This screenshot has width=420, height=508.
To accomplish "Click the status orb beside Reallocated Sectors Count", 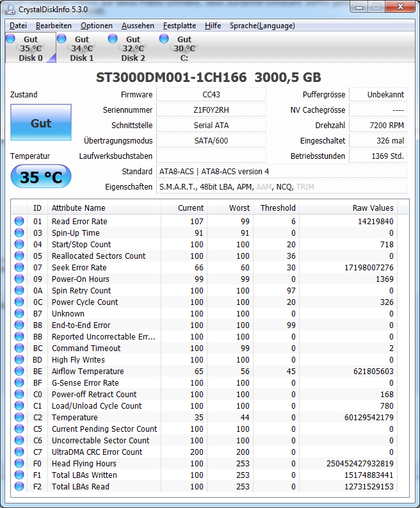I will tap(19, 256).
